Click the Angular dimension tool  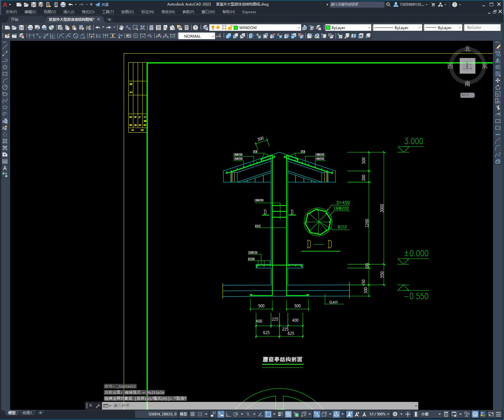83,36
